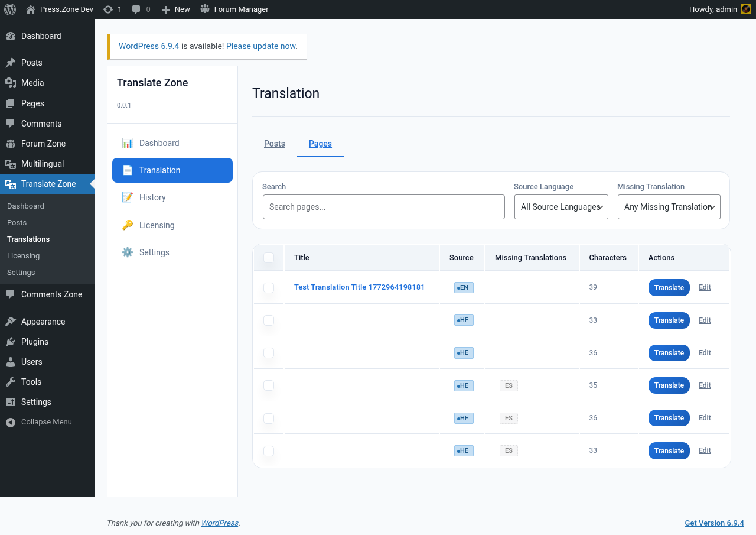
Task: Open Forum Manager in the top admin bar
Action: [234, 9]
